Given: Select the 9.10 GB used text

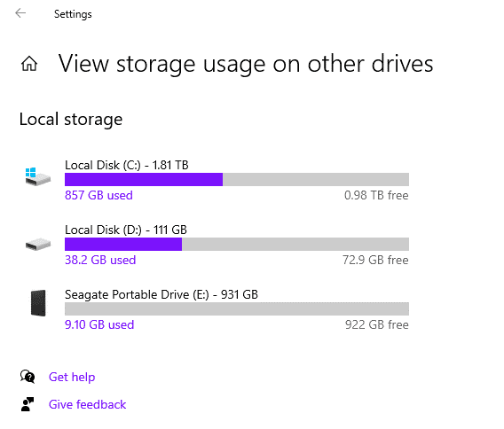Looking at the screenshot, I should click(x=99, y=324).
